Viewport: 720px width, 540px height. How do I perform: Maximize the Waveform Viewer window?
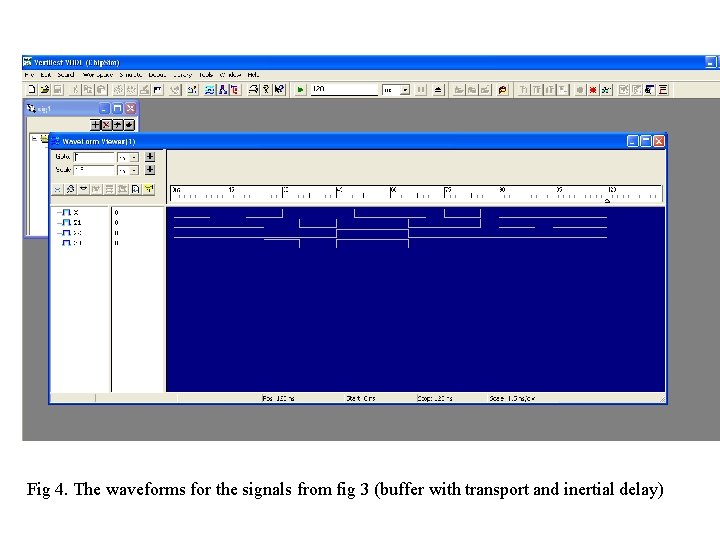(646, 141)
